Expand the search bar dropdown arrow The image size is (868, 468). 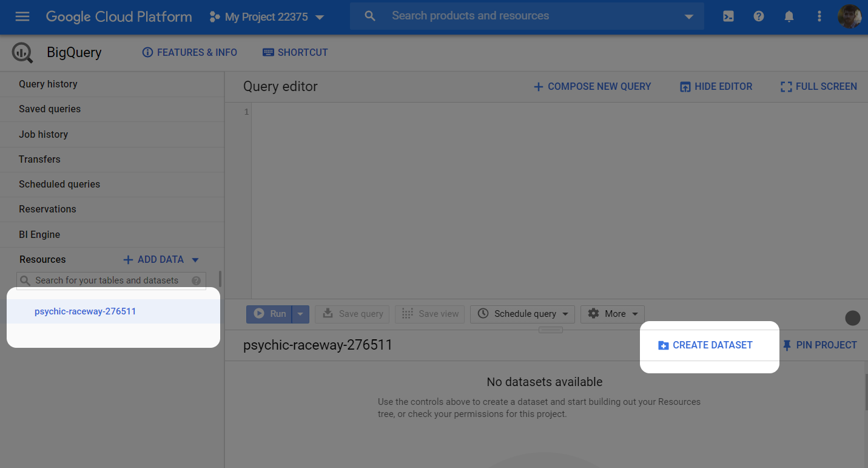[688, 17]
